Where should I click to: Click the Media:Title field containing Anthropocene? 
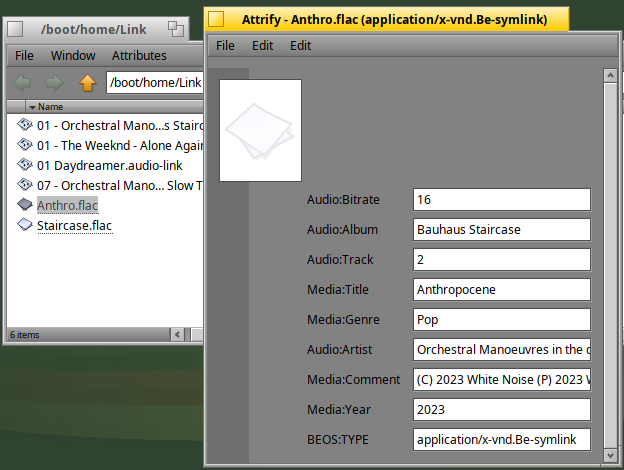(501, 290)
